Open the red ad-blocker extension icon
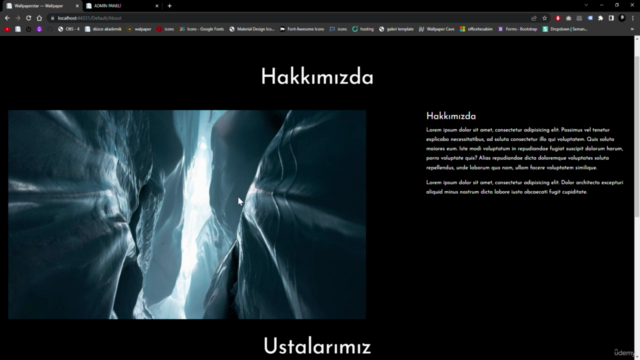This screenshot has width=640, height=360. (558, 18)
